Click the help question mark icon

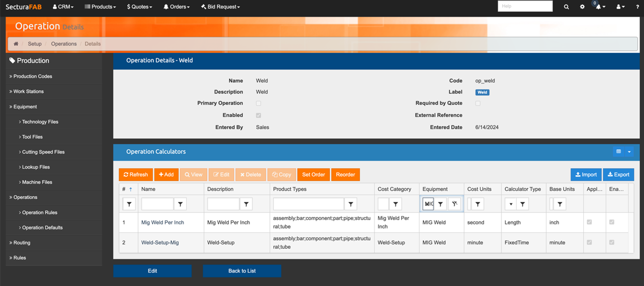(637, 7)
